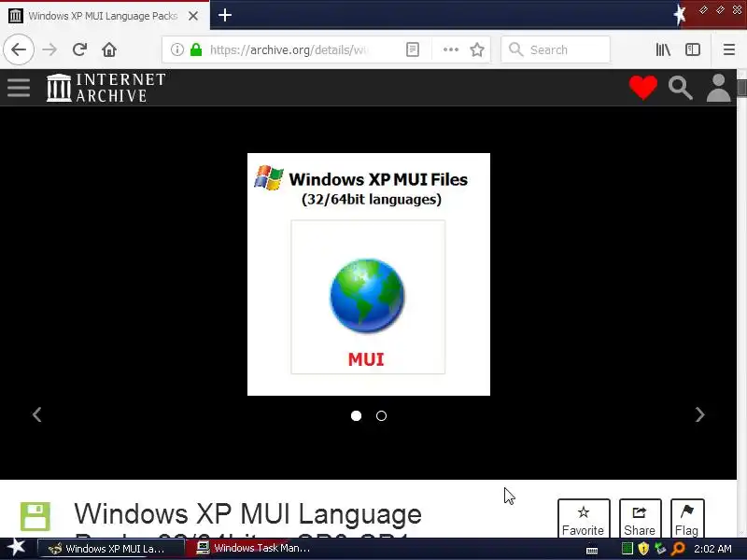The height and width of the screenshot is (560, 747).
Task: Favorite this item
Action: (x=583, y=519)
